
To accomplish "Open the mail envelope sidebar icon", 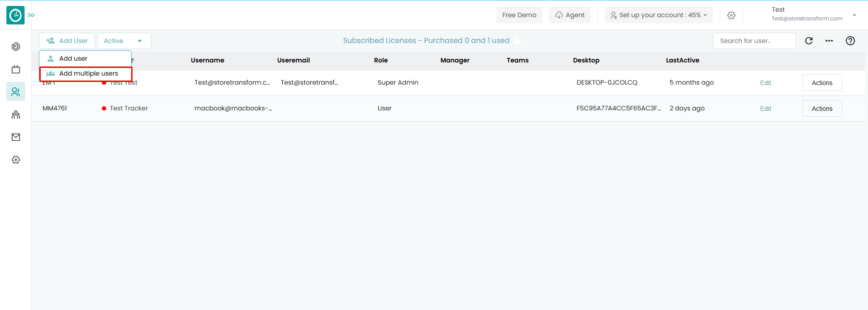I will pos(16,137).
